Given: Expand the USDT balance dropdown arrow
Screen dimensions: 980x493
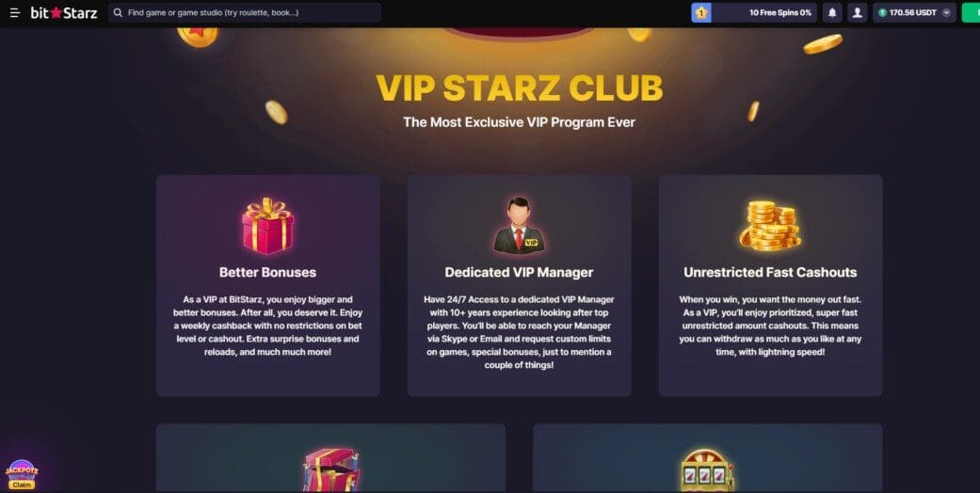Looking at the screenshot, I should [946, 12].
